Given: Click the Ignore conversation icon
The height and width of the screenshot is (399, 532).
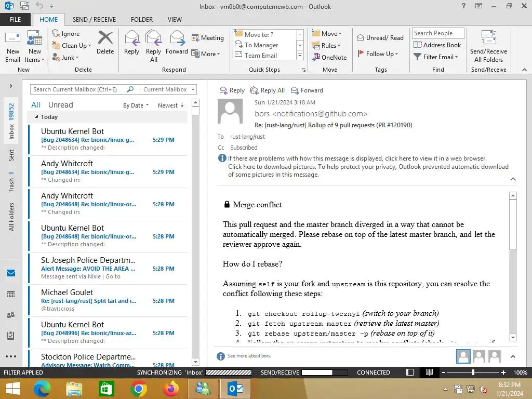Looking at the screenshot, I should pos(56,34).
